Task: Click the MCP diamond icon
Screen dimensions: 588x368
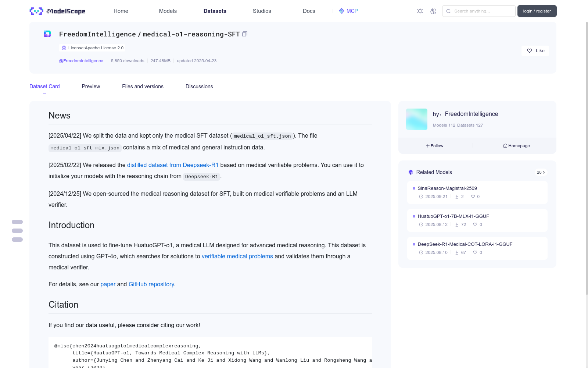Action: click(341, 11)
